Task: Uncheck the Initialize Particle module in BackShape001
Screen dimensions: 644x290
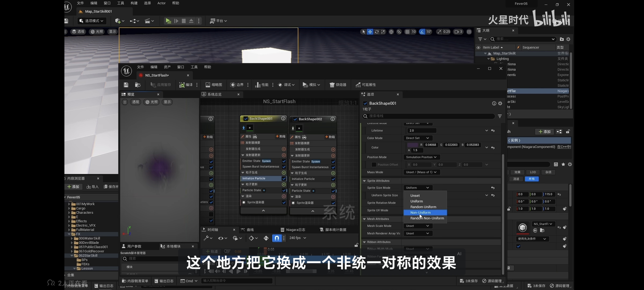Action: pos(284,179)
